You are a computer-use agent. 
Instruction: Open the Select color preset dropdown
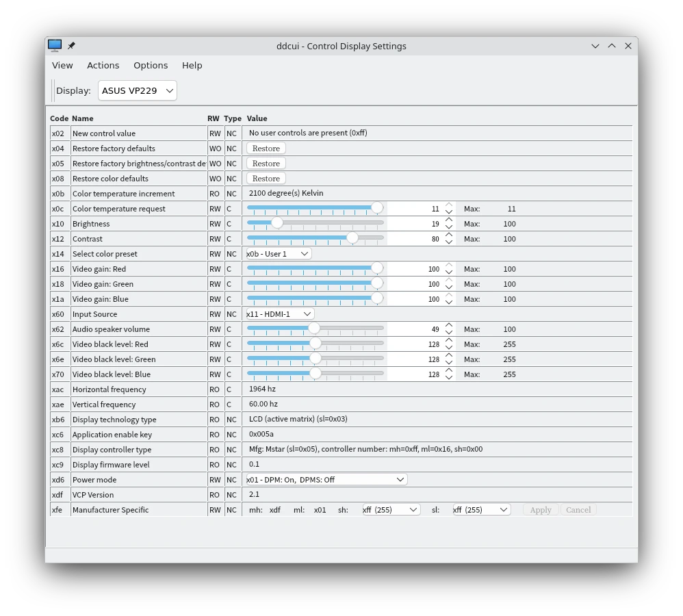pyautogui.click(x=276, y=253)
